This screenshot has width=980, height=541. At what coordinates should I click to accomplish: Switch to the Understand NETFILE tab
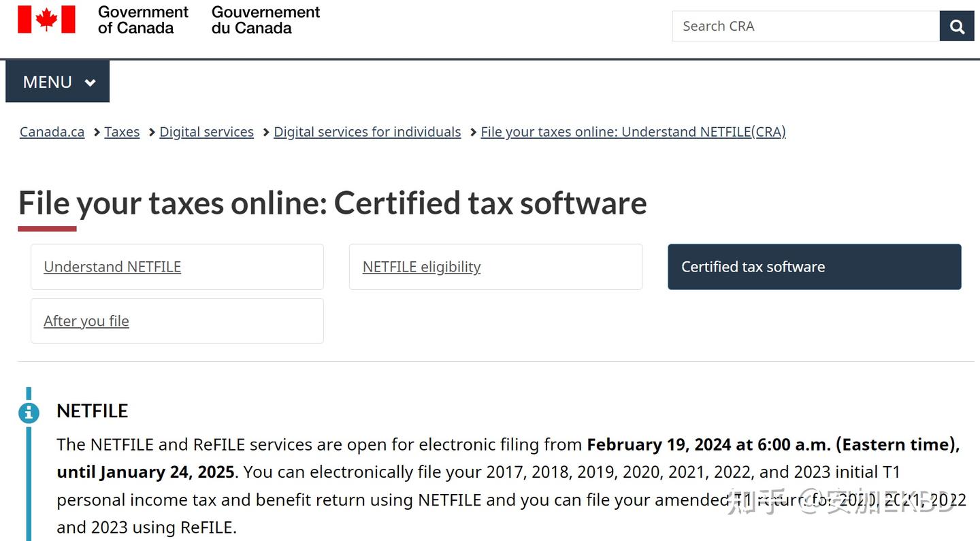(112, 267)
